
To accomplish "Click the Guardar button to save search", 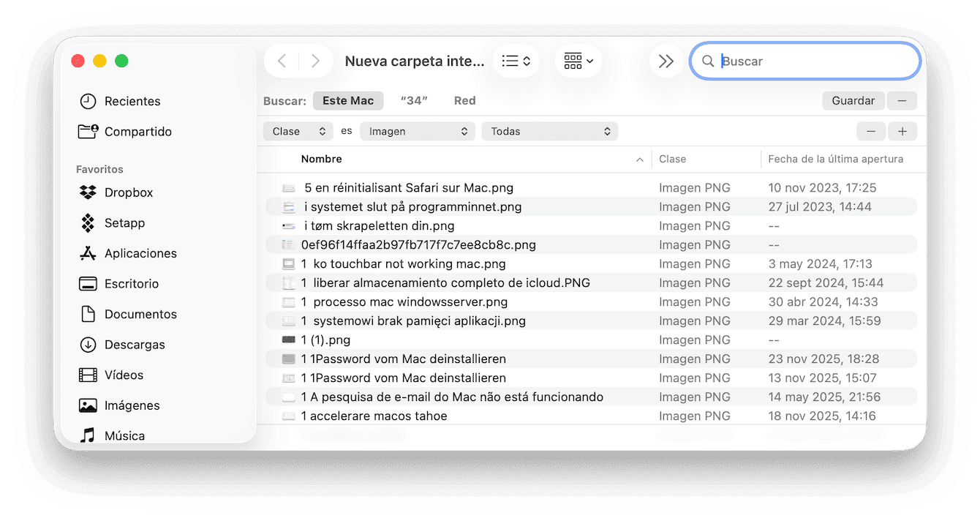I will click(853, 100).
